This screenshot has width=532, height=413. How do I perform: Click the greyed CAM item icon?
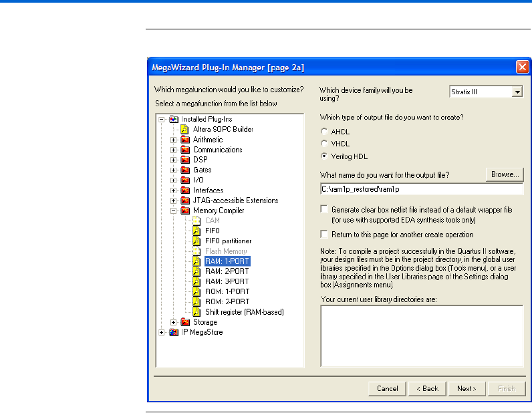point(196,221)
